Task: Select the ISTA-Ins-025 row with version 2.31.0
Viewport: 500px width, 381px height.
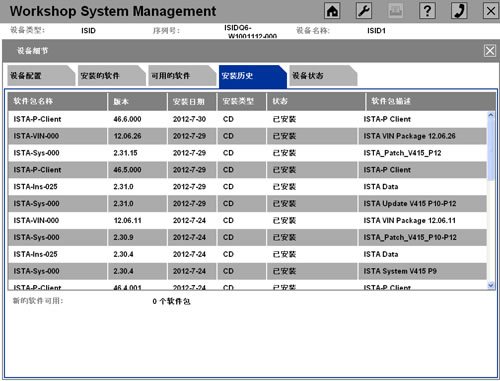Action: pyautogui.click(x=247, y=187)
